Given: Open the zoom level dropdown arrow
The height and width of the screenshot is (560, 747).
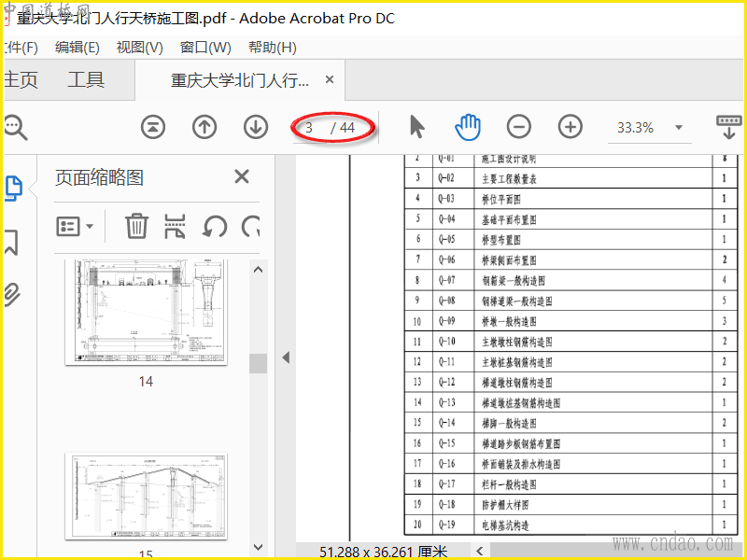Looking at the screenshot, I should 679,128.
